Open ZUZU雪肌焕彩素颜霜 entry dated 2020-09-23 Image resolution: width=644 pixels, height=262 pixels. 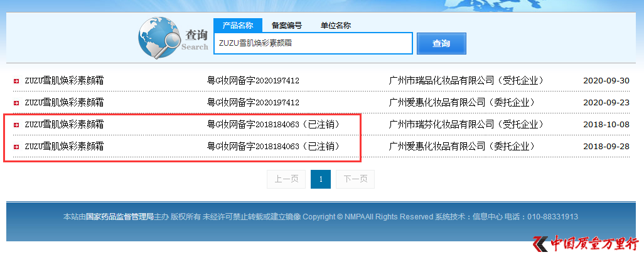(x=64, y=103)
